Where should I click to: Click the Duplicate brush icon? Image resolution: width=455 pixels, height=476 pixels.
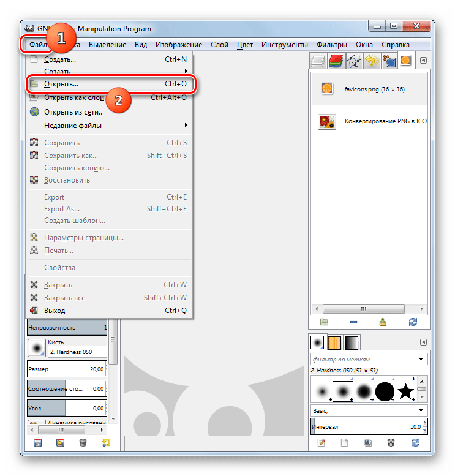pos(367,442)
